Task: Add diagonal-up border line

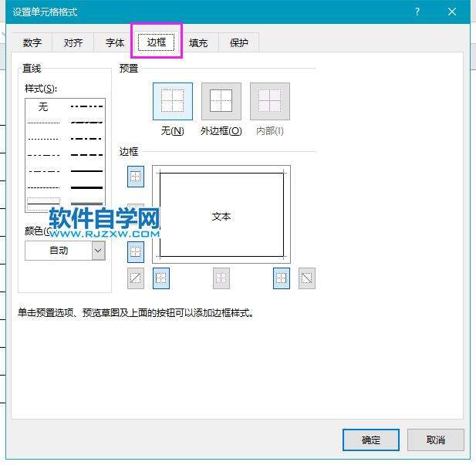Action: pos(135,278)
